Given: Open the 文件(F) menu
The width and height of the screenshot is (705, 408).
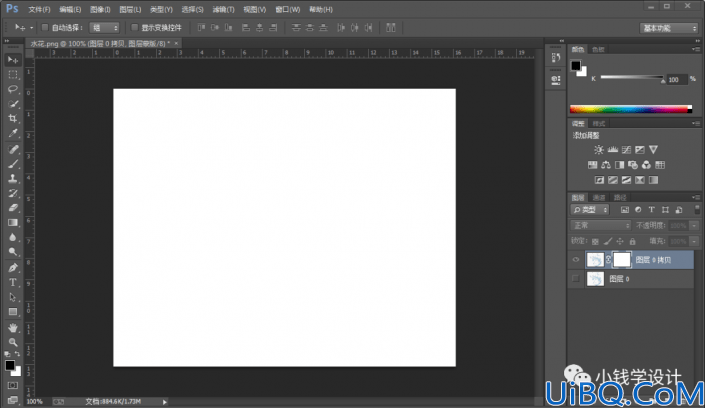Looking at the screenshot, I should (39, 9).
